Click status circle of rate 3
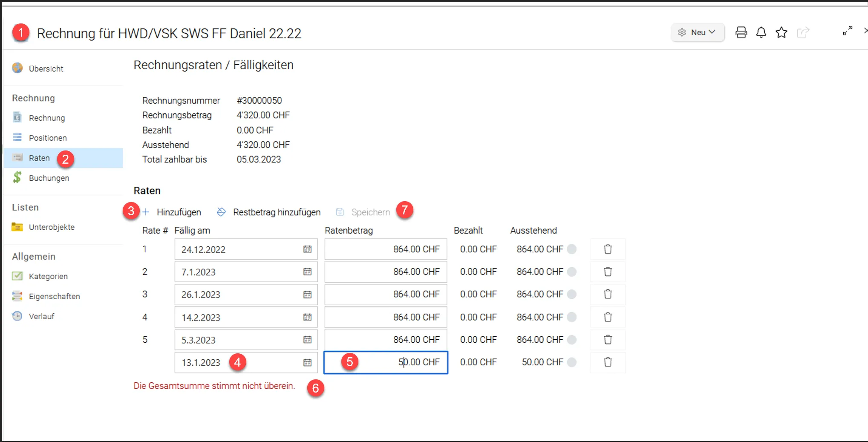Image resolution: width=868 pixels, height=442 pixels. click(x=572, y=294)
